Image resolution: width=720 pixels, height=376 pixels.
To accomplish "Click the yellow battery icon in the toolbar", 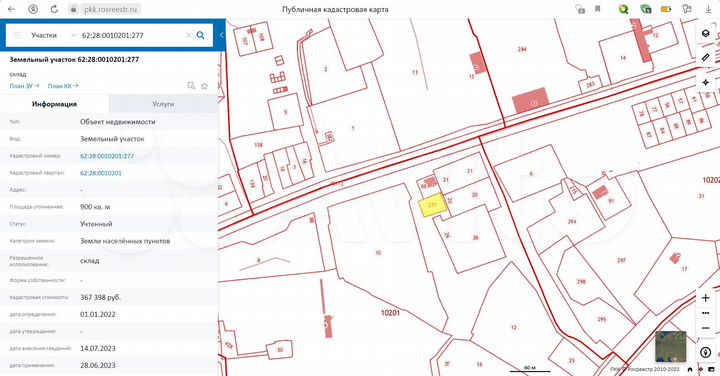I will pos(666,9).
